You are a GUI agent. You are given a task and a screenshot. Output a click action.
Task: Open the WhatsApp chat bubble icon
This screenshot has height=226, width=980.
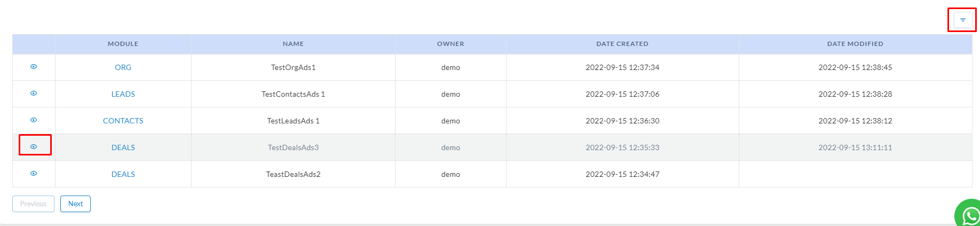click(969, 215)
